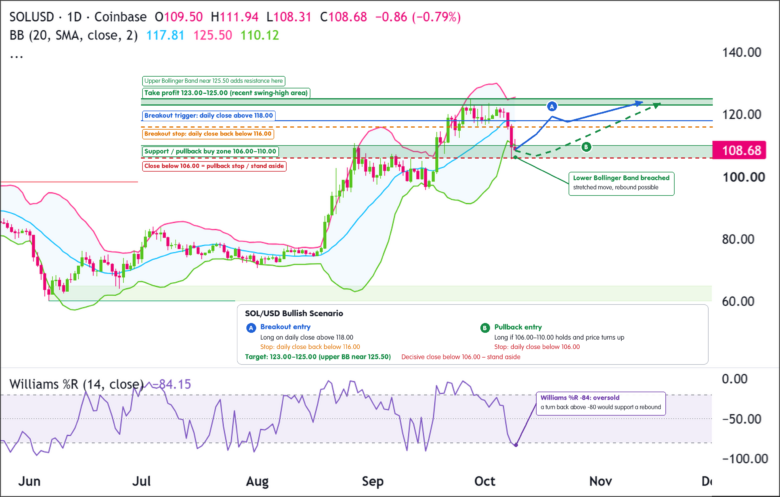Click the green B icon beside 'Pullback entry'
780x497 pixels.
485,328
